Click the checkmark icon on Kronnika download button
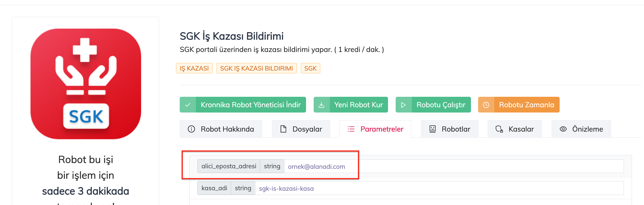Viewport: 644px width, 205px height. point(188,105)
